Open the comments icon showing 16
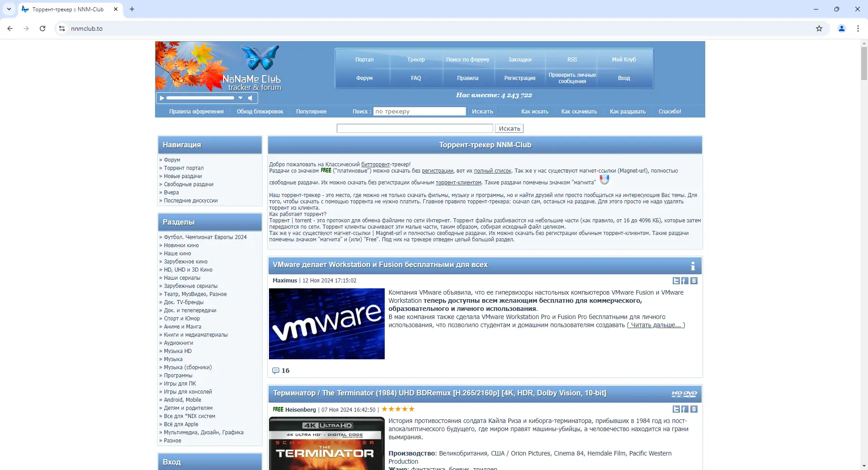This screenshot has width=868, height=470. (276, 371)
